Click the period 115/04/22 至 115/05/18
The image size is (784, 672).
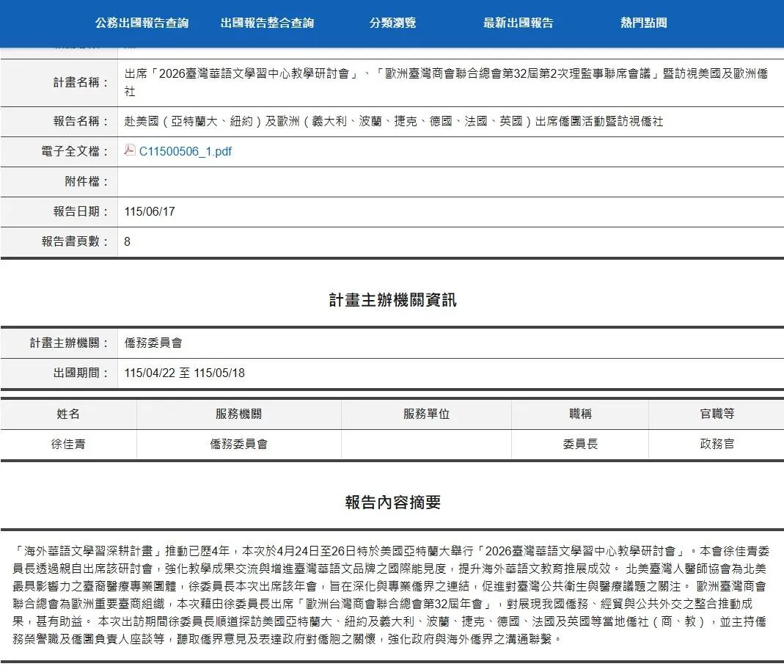185,373
